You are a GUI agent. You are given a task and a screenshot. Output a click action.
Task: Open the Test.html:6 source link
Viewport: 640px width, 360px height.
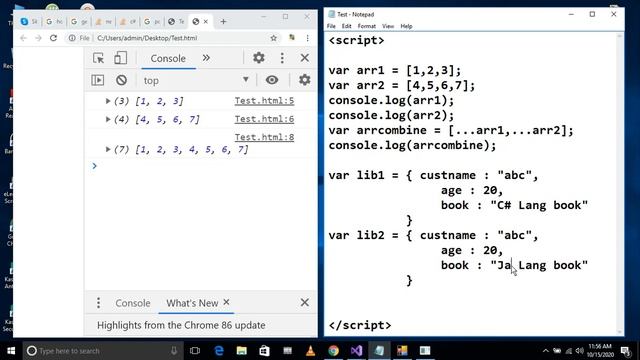(x=264, y=119)
